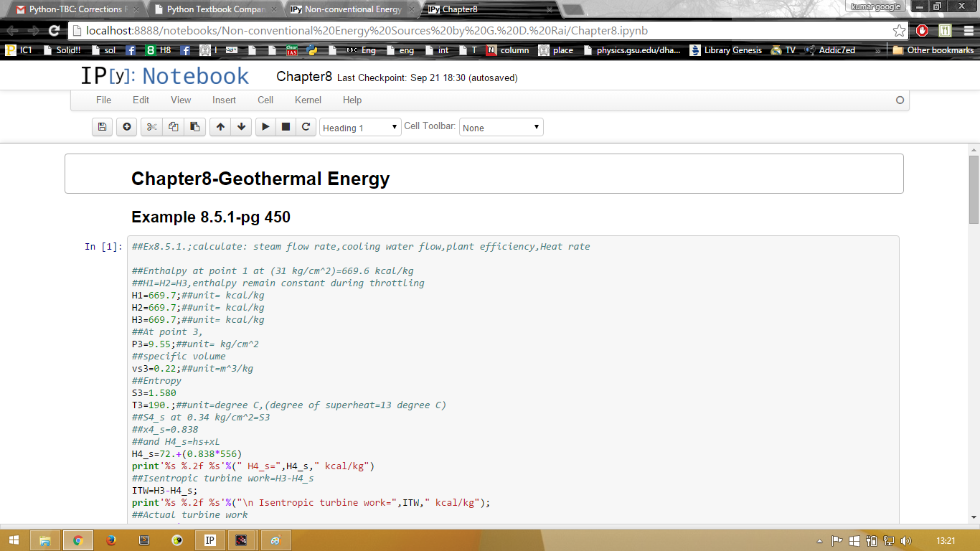Expand the Cell Toolbar dropdown showing None
This screenshot has width=980, height=551.
[x=501, y=128]
